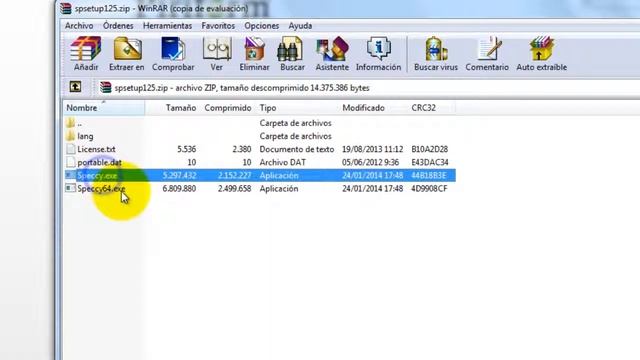Run the Buscar virus tool

[x=436, y=49]
